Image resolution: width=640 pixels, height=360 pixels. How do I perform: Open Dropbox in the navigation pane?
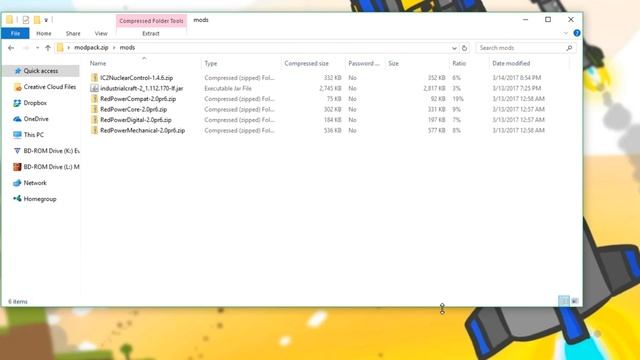click(x=35, y=103)
